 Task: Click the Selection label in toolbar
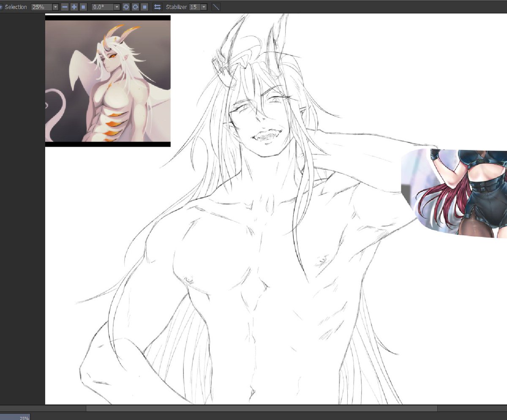(16, 7)
